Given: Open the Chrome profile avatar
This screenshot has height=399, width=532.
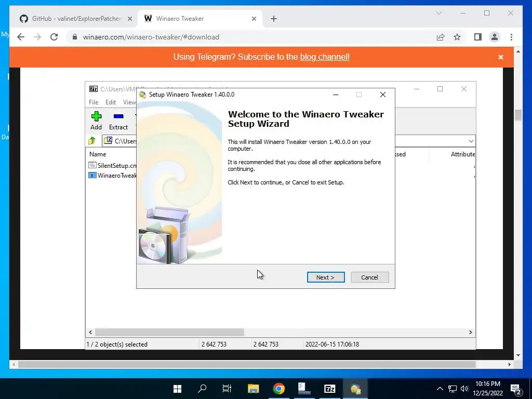Looking at the screenshot, I should (x=495, y=37).
